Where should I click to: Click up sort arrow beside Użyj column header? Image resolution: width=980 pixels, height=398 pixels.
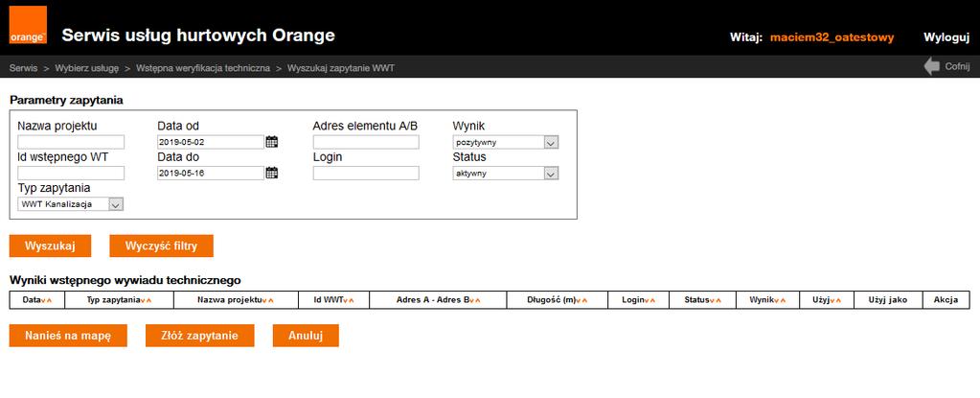tap(838, 300)
